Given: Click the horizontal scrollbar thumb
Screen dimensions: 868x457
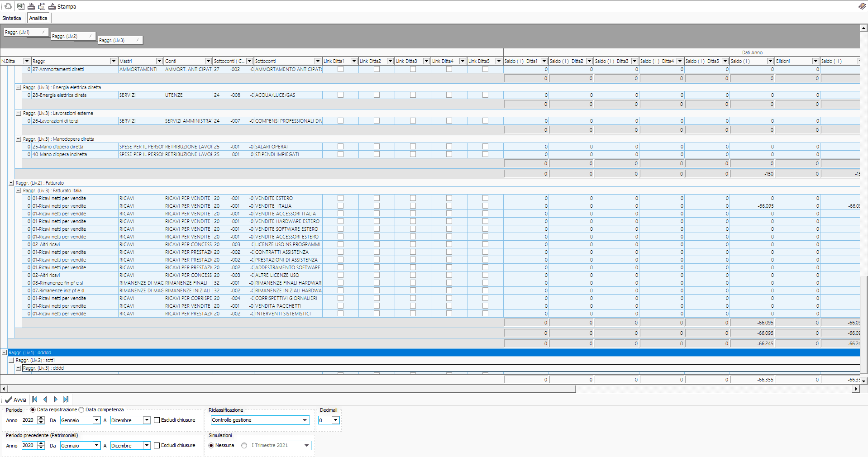Looking at the screenshot, I should pos(291,389).
